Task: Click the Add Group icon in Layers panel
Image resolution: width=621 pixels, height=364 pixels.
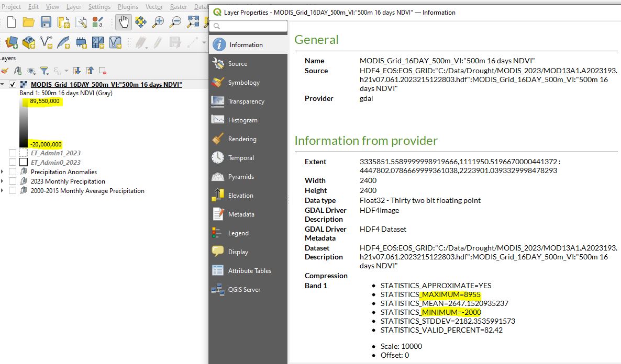Action: [x=18, y=71]
